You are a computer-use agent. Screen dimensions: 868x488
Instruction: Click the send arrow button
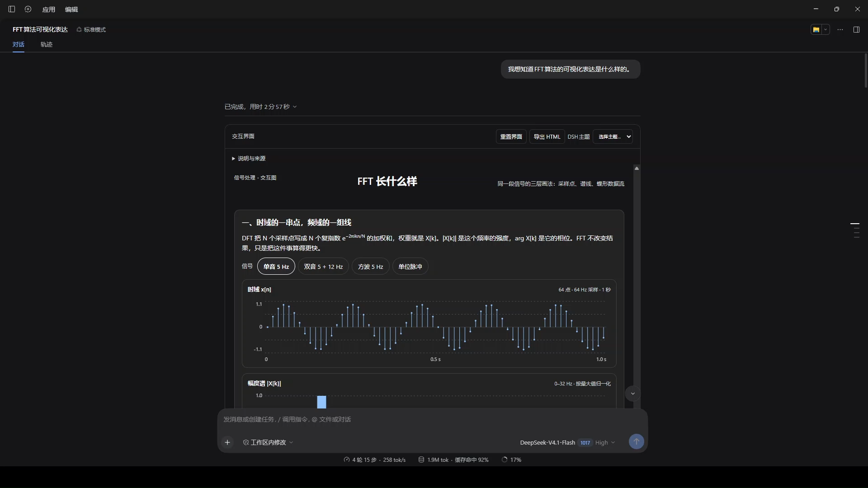[636, 441]
